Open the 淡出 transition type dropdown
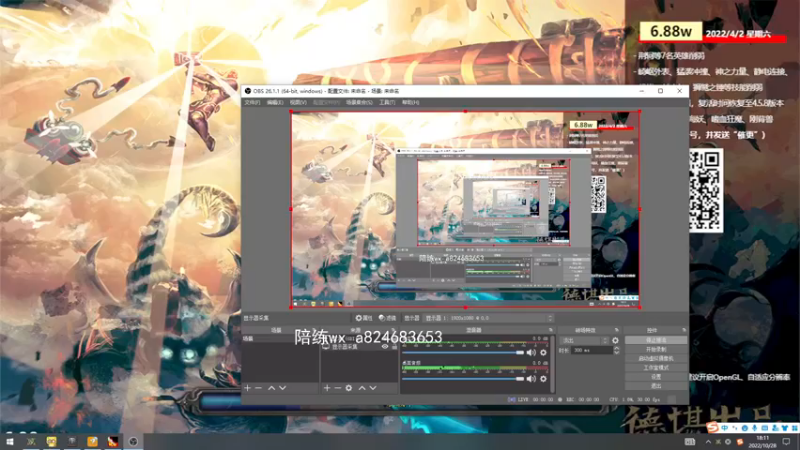This screenshot has width=800, height=450. [x=584, y=340]
